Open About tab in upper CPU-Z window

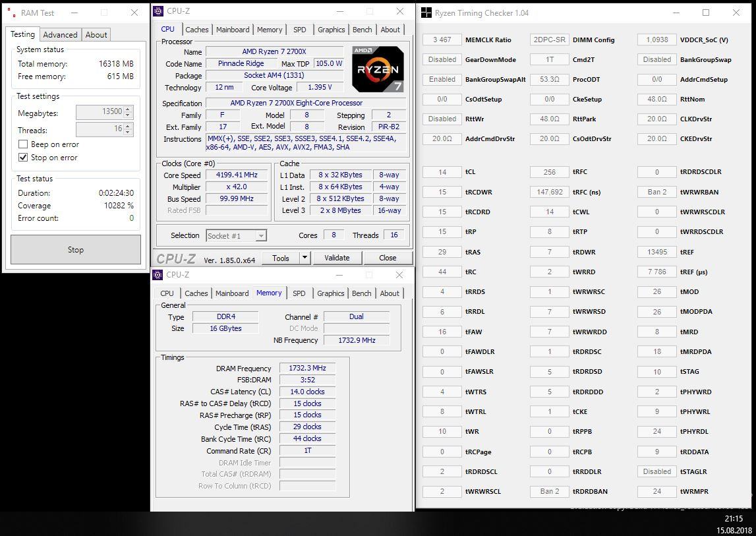pos(390,30)
